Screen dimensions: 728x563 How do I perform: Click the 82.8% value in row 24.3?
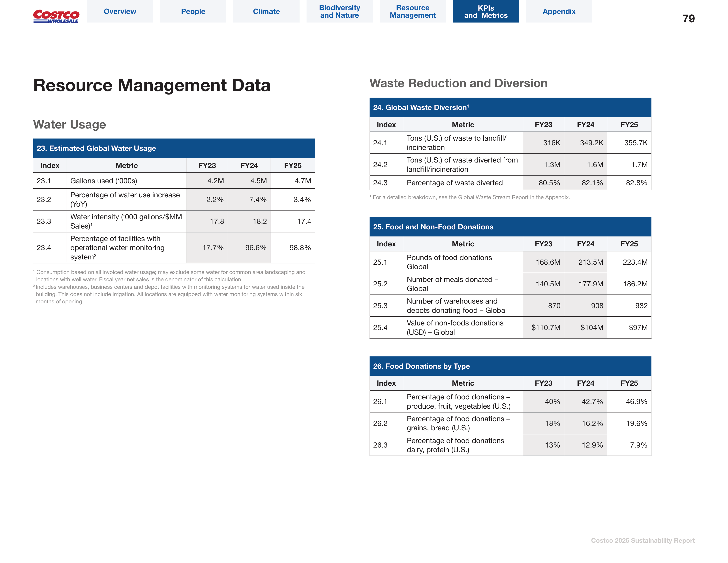(636, 183)
